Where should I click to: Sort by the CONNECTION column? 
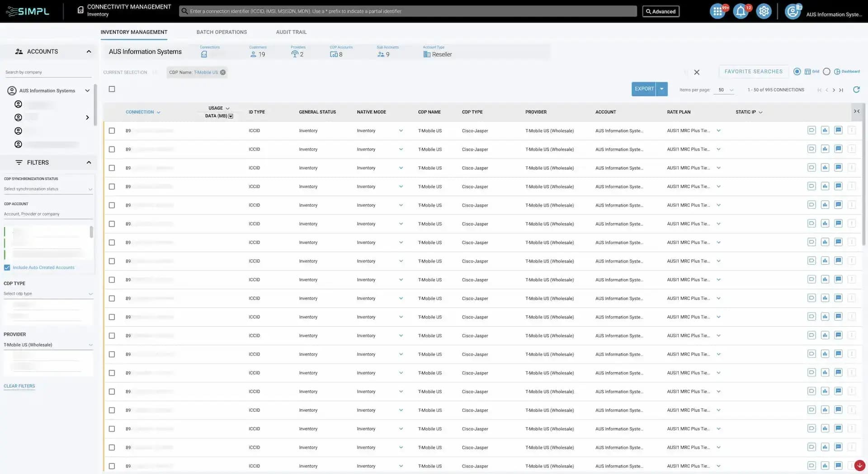tap(143, 112)
